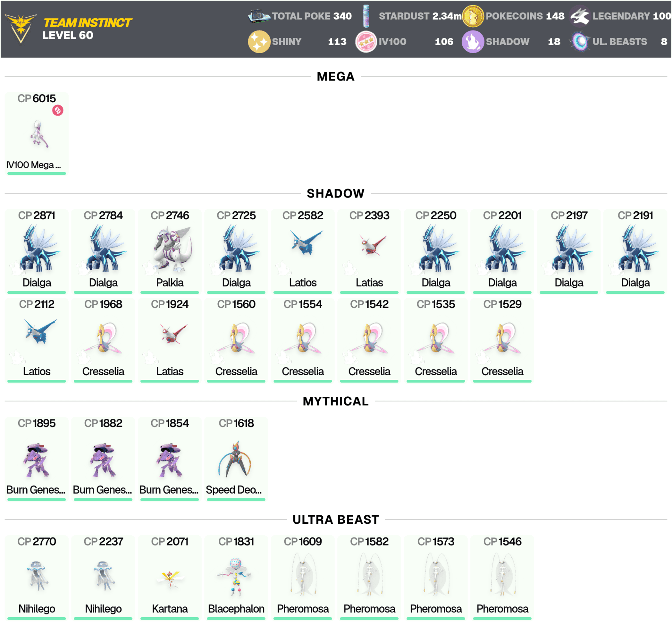Click the MYTHICAL section heading

(336, 401)
